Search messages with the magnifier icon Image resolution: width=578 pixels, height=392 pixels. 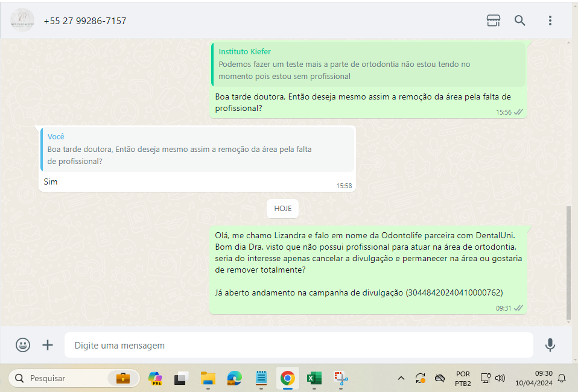coord(519,21)
